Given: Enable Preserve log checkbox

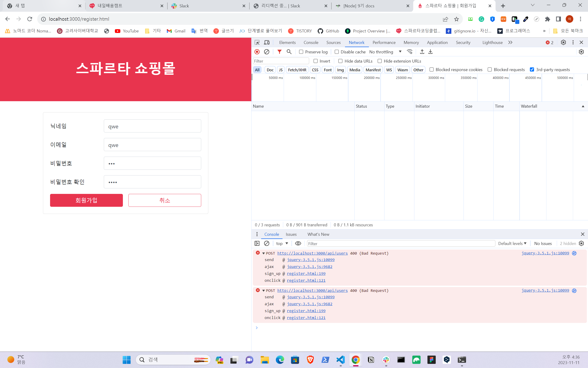Looking at the screenshot, I should point(301,52).
